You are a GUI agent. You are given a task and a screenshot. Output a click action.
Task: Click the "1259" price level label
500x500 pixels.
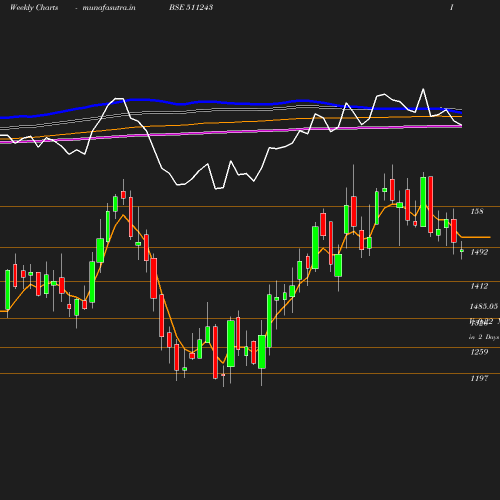point(479,352)
